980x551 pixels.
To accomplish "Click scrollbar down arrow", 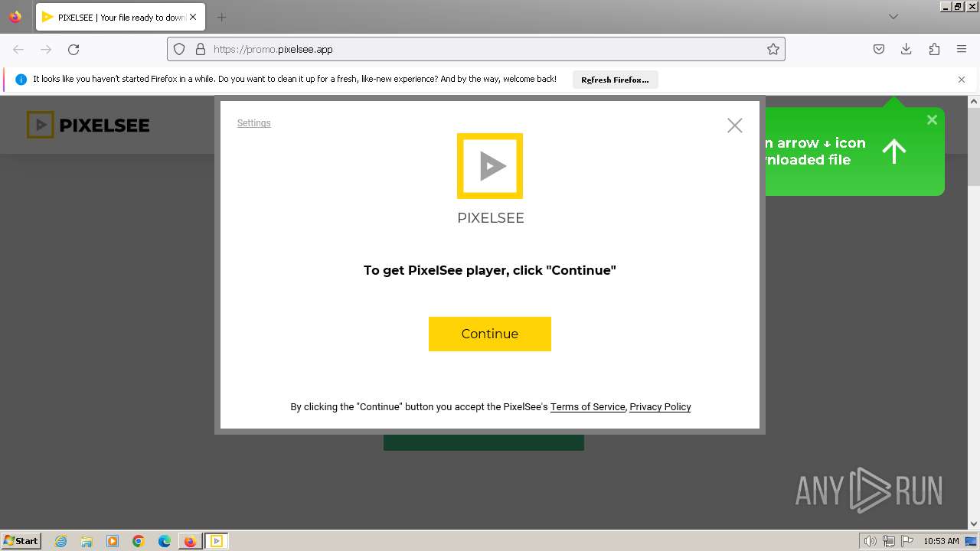I will tap(974, 524).
